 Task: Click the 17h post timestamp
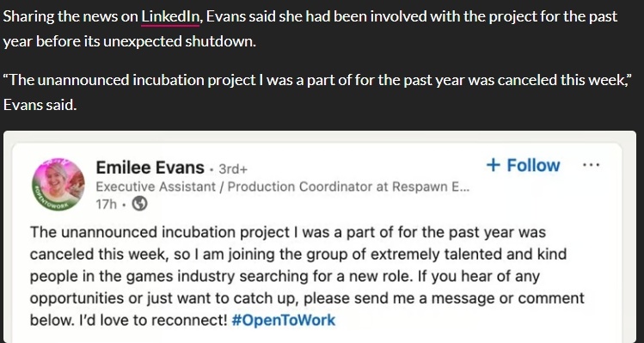pos(107,204)
